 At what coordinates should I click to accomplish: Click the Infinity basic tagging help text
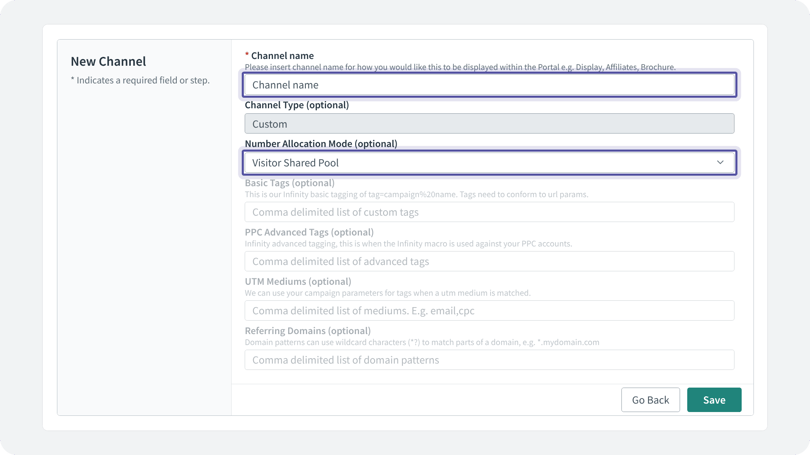(416, 195)
